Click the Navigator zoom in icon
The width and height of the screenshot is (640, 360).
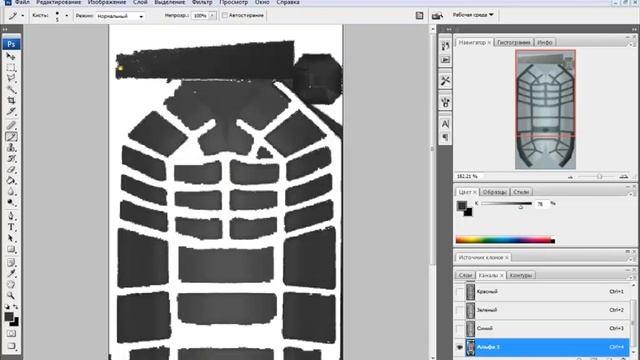pyautogui.click(x=624, y=176)
